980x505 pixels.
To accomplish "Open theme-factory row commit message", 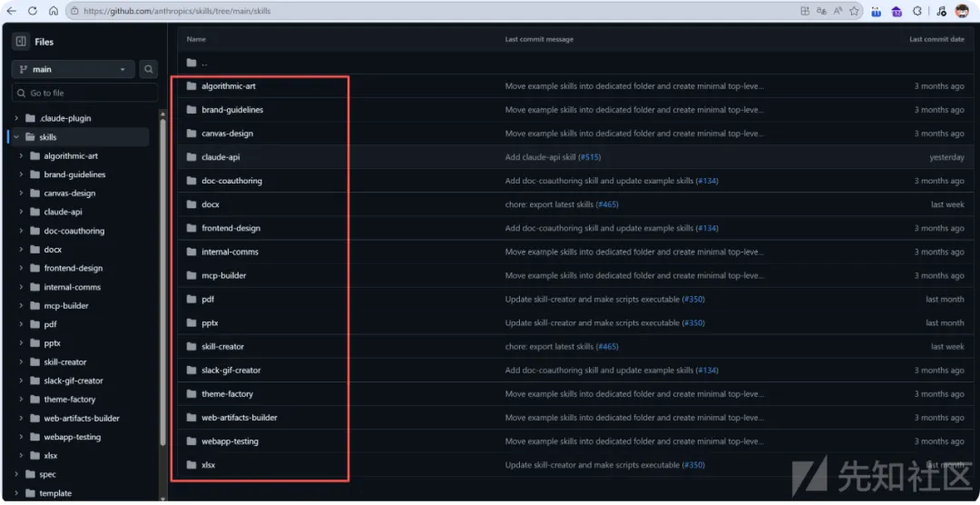I will (634, 394).
